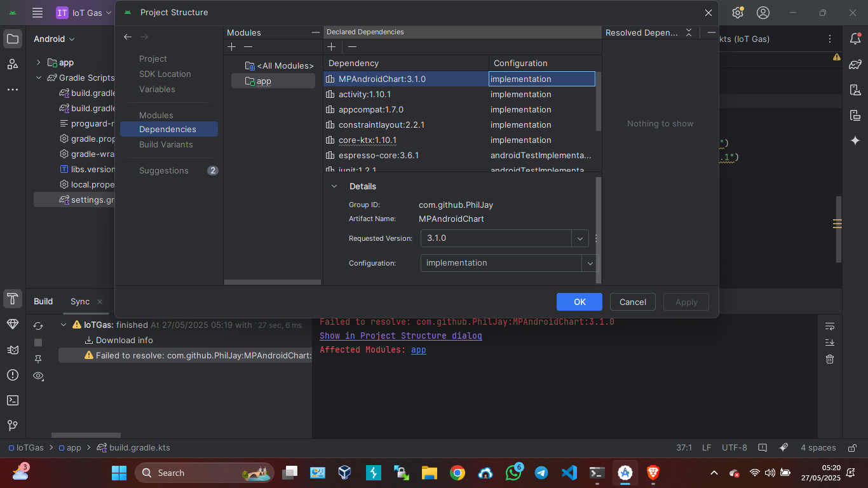Collapse the Gradle Scripts tree node
Image resolution: width=868 pixels, height=488 pixels.
[38, 78]
